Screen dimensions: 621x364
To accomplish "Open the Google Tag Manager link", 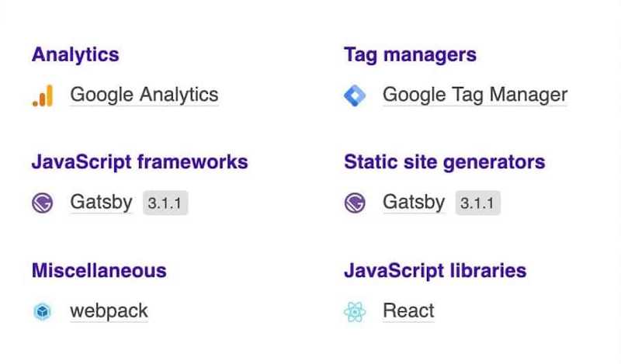I will [x=474, y=95].
